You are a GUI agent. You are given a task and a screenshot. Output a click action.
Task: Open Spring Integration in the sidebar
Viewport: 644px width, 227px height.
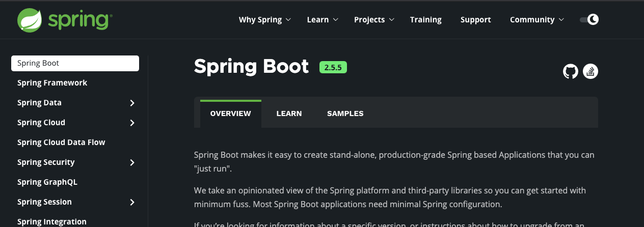pos(52,222)
